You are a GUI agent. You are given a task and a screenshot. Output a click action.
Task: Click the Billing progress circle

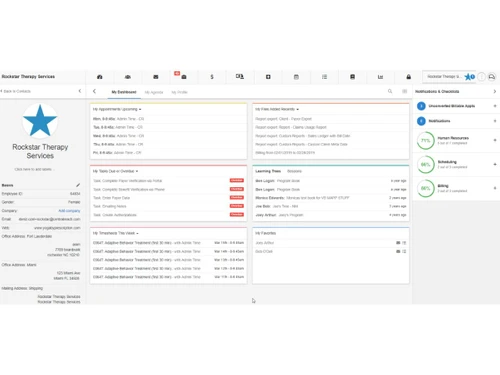426,189
